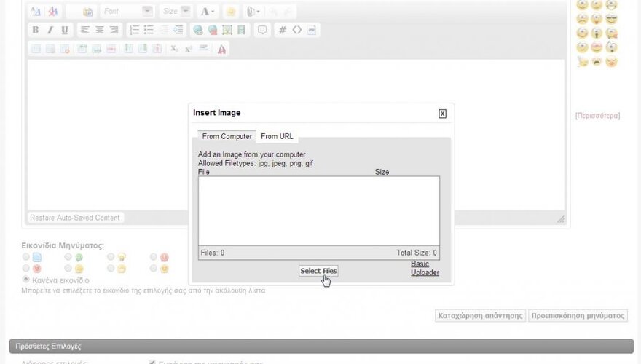Click the insert link globe icon
Viewport: 641px width, 364px height.
(197, 31)
